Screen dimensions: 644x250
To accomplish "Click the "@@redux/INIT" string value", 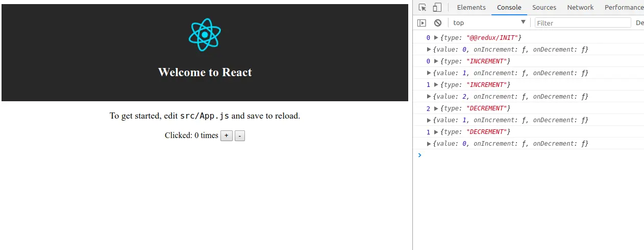I will click(x=492, y=38).
